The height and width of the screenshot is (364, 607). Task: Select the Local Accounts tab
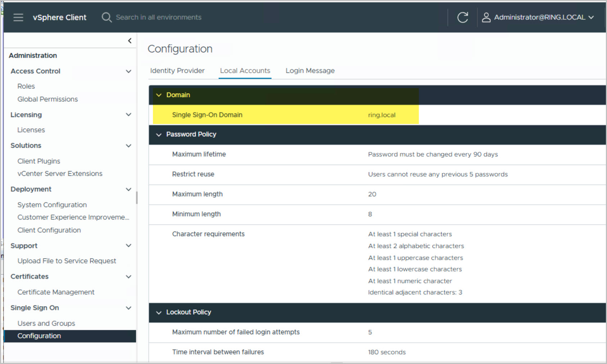[245, 71]
